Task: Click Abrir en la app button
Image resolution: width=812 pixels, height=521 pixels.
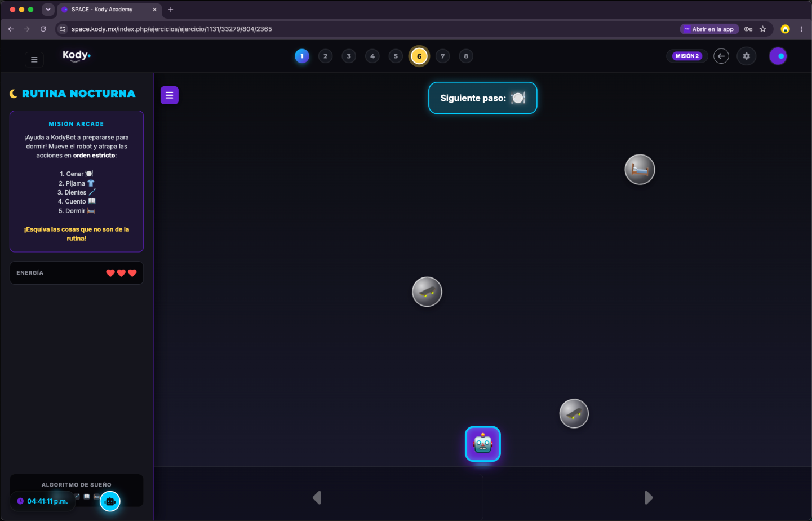Action: point(709,29)
